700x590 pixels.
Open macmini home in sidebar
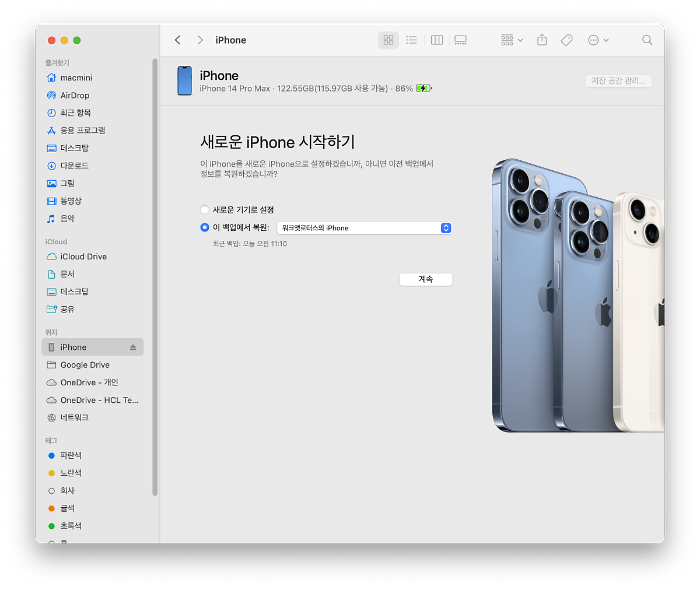[93, 78]
